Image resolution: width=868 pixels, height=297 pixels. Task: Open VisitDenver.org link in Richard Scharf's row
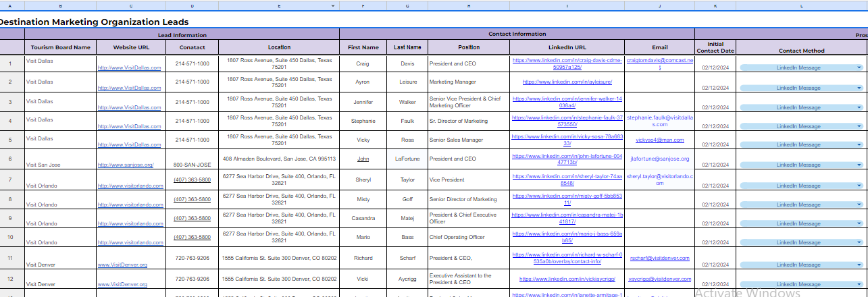coord(123,265)
